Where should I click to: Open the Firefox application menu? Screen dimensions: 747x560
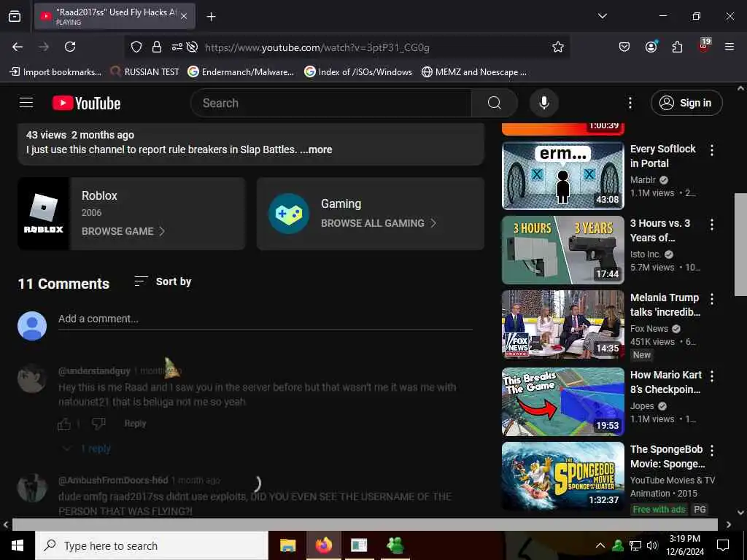[729, 47]
